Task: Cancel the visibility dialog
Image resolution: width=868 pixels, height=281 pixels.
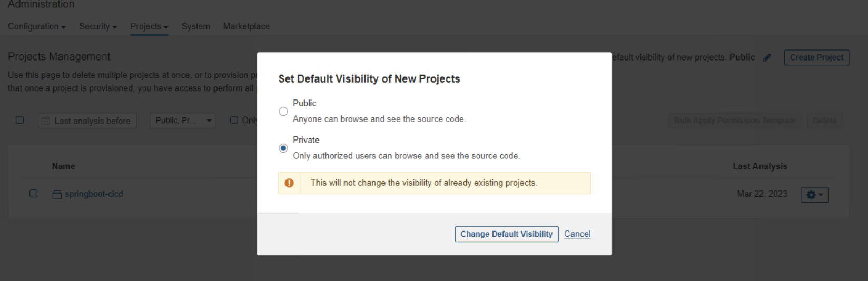Action: 577,234
